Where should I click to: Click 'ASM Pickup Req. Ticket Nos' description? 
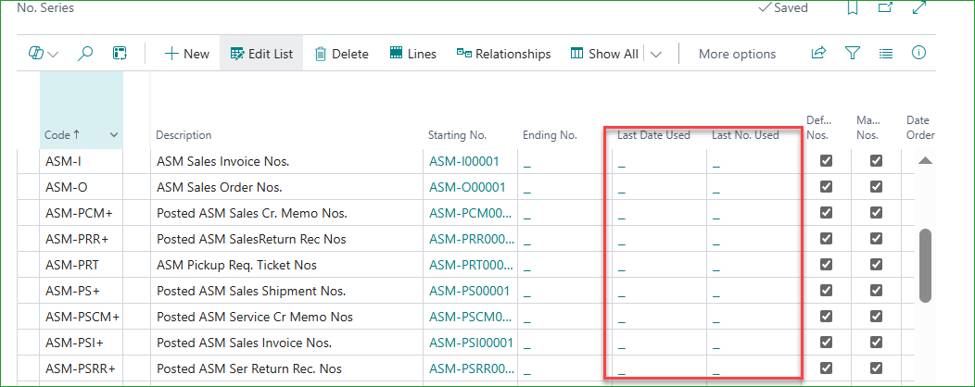236,265
